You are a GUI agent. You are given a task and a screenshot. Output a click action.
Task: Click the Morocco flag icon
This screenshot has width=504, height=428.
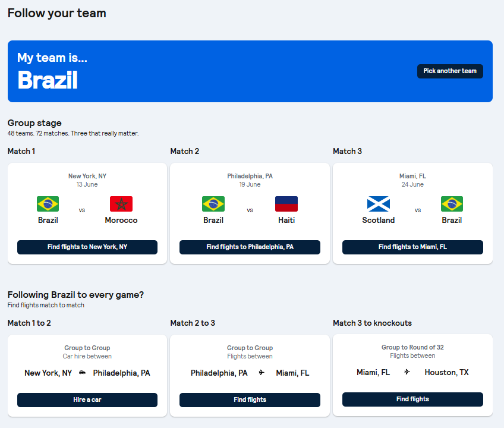click(121, 203)
